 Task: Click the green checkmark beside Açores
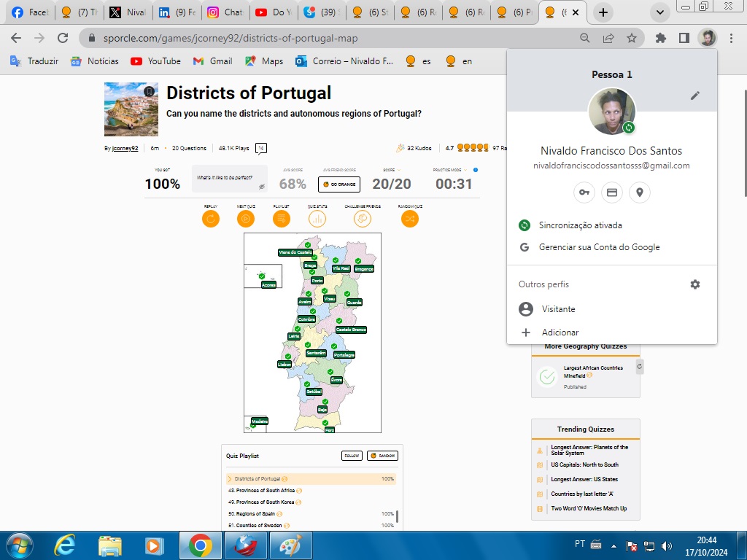pos(260,276)
